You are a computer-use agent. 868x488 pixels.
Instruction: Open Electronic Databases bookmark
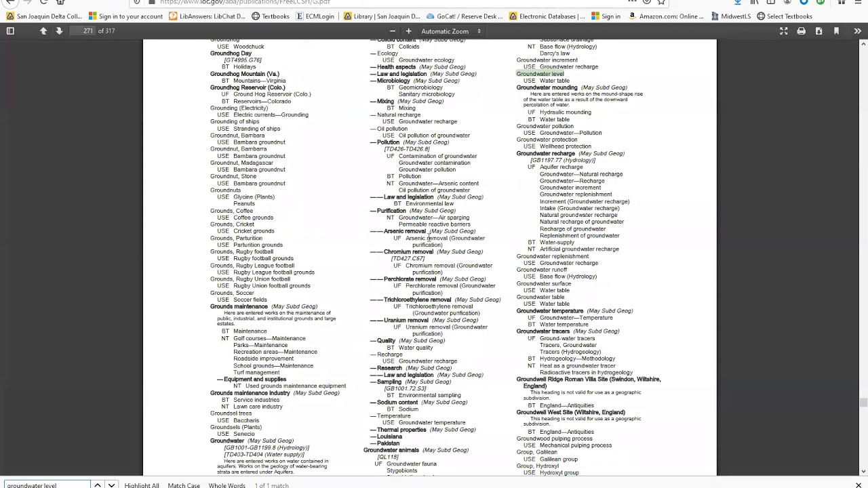[547, 16]
